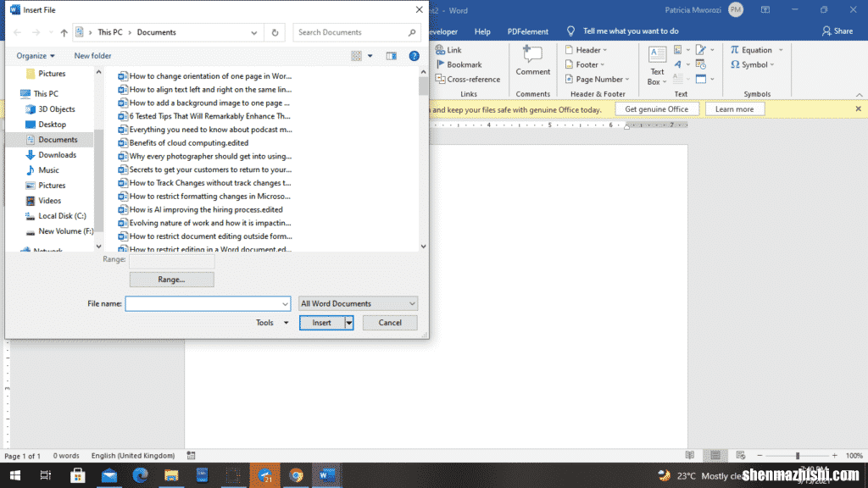The image size is (868, 488).
Task: Share the document via Share button
Action: coord(837,31)
